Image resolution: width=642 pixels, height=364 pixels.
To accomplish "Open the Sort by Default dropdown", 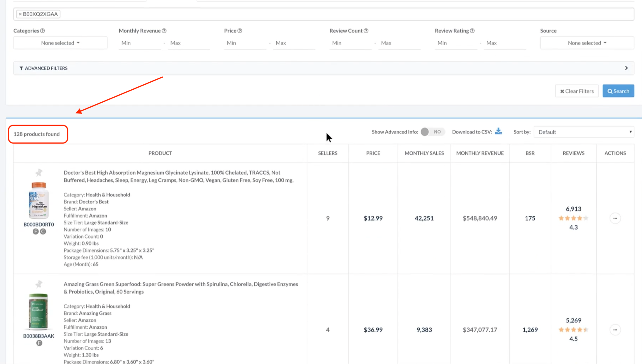I will (x=584, y=132).
